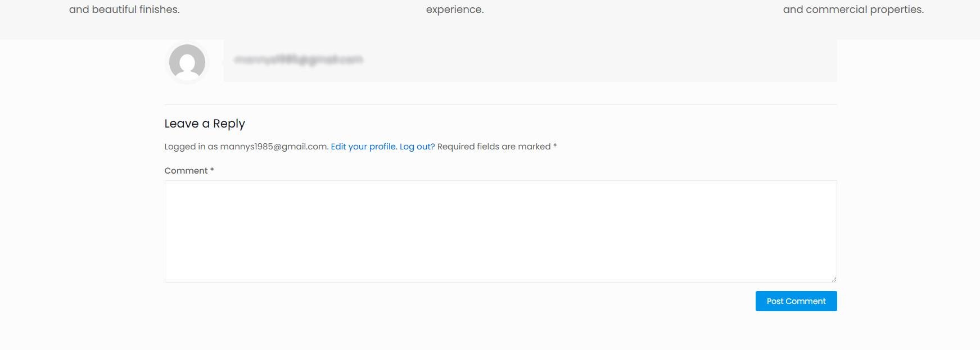Click the 'experience.' text at the top
Image resolution: width=980 pixels, height=350 pixels.
point(455,10)
